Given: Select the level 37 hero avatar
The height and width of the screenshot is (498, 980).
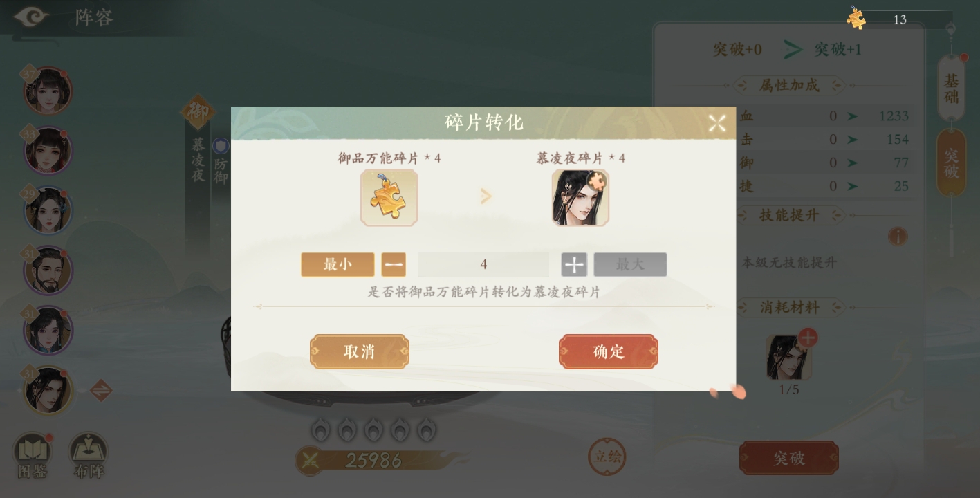Looking at the screenshot, I should [48, 91].
